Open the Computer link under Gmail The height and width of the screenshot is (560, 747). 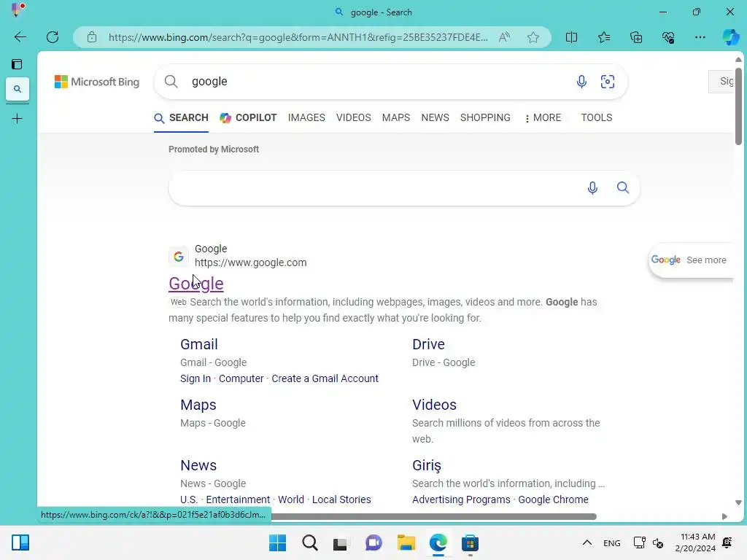click(x=241, y=378)
